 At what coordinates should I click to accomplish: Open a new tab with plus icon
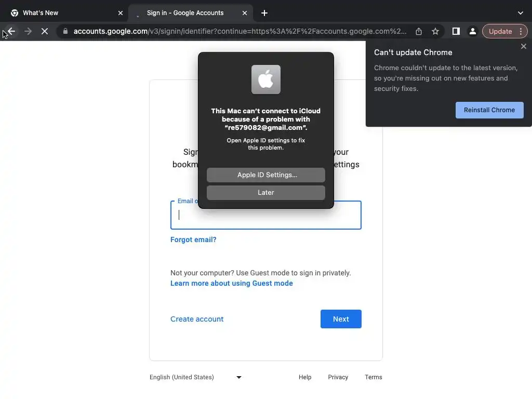[264, 13]
